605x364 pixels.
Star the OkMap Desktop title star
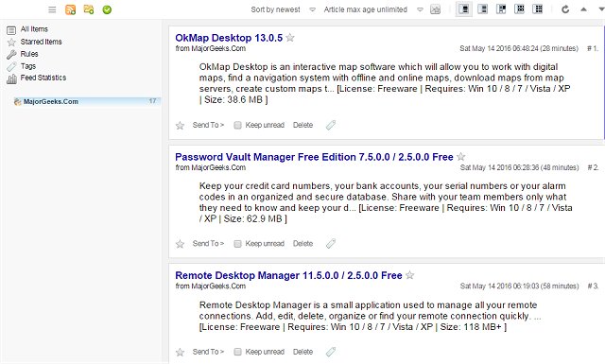coord(290,38)
